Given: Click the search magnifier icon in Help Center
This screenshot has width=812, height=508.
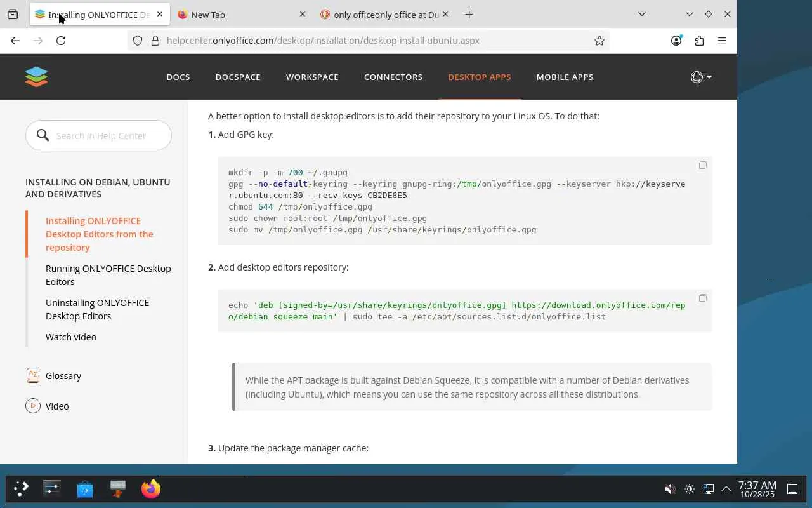Looking at the screenshot, I should (x=43, y=135).
